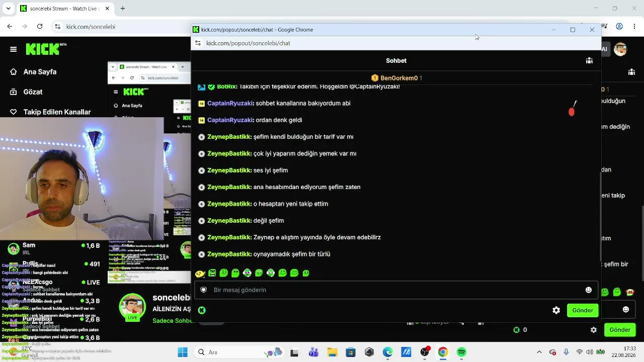Open the Kick hamburger menu in the main window

pyautogui.click(x=14, y=49)
